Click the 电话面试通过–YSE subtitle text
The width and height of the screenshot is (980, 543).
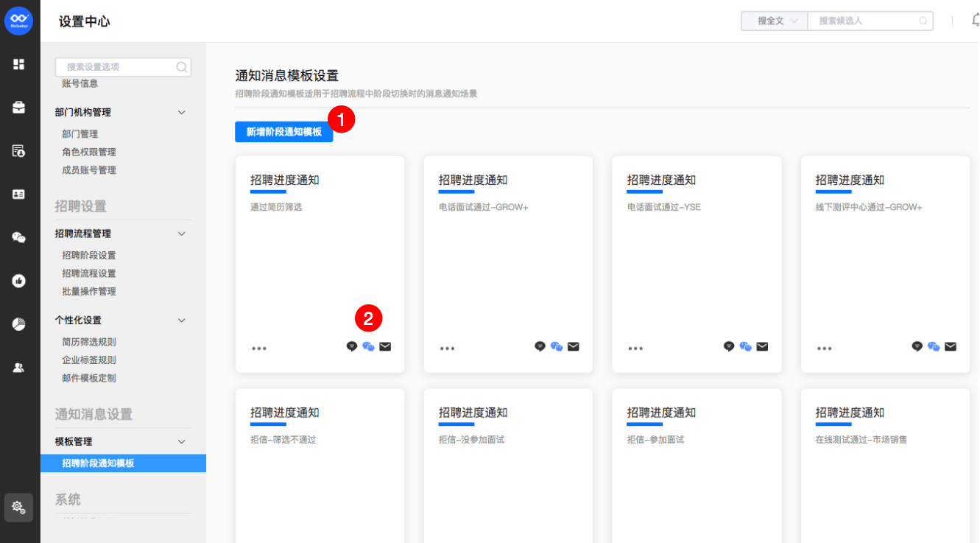[664, 207]
